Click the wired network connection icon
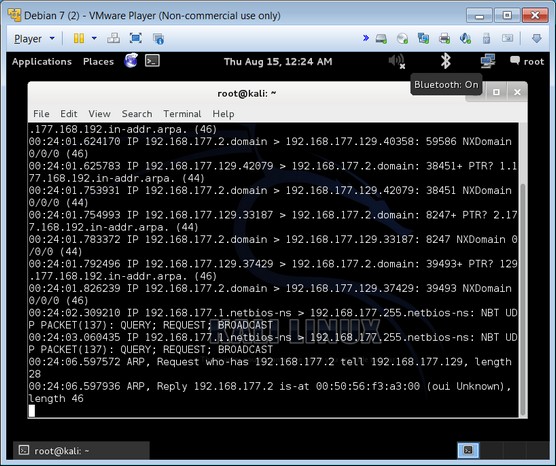556x466 pixels. 488,61
